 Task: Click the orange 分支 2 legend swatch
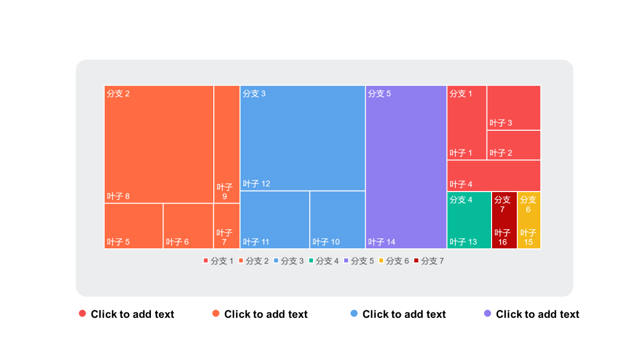tap(241, 260)
